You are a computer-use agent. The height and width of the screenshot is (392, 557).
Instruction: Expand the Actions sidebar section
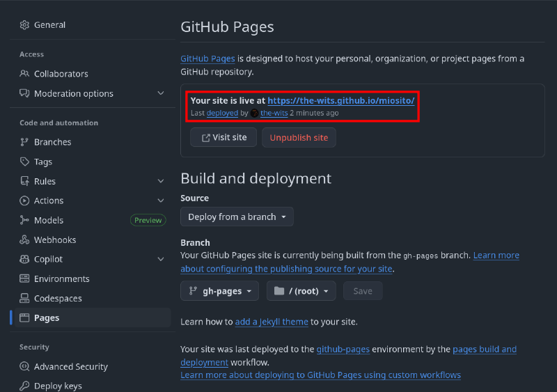tap(161, 201)
